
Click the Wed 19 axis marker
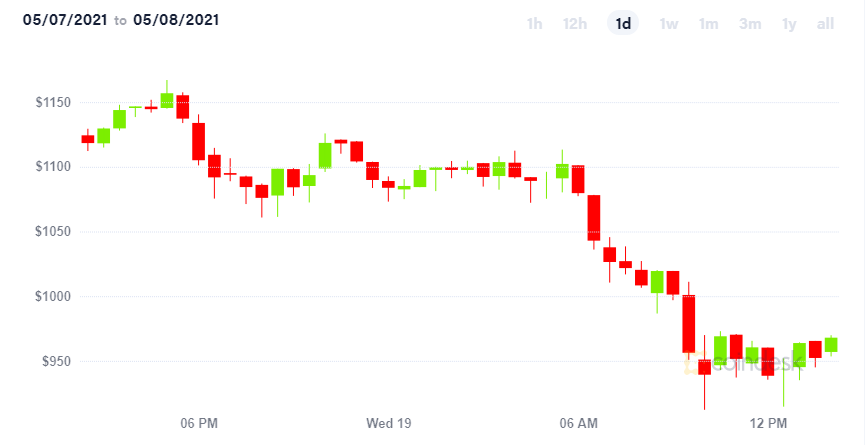pyautogui.click(x=389, y=423)
